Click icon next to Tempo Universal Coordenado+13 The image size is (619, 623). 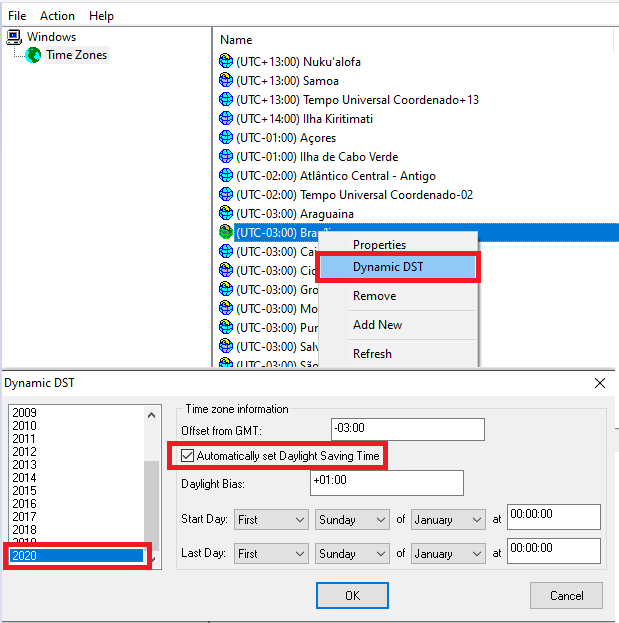click(x=226, y=100)
